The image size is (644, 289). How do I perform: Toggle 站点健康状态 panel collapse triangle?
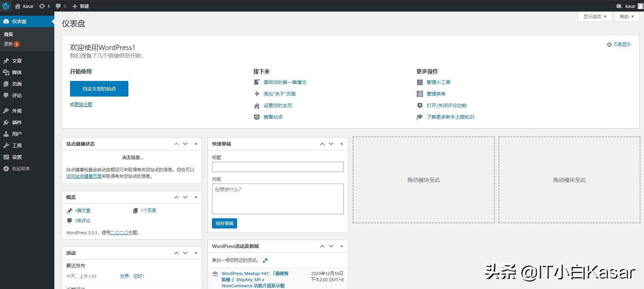point(196,144)
